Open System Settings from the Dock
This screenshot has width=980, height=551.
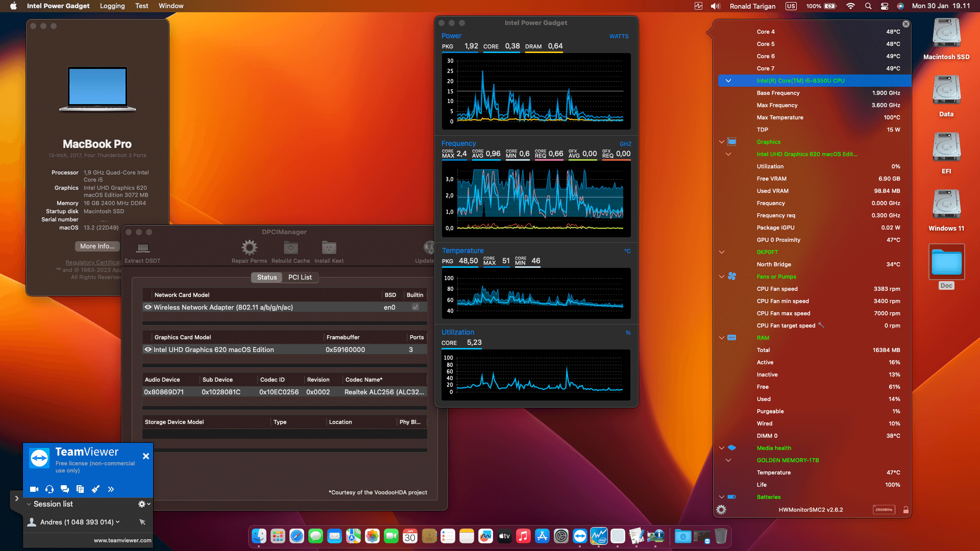pyautogui.click(x=561, y=536)
